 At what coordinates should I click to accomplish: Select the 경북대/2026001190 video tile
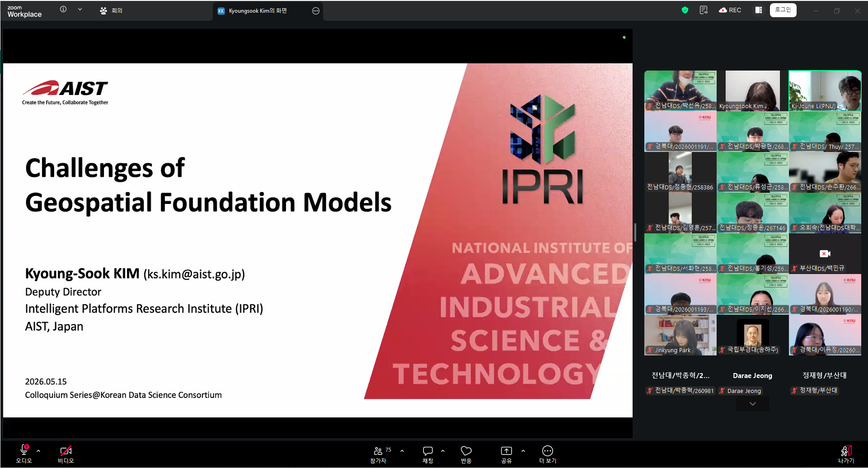point(825,294)
